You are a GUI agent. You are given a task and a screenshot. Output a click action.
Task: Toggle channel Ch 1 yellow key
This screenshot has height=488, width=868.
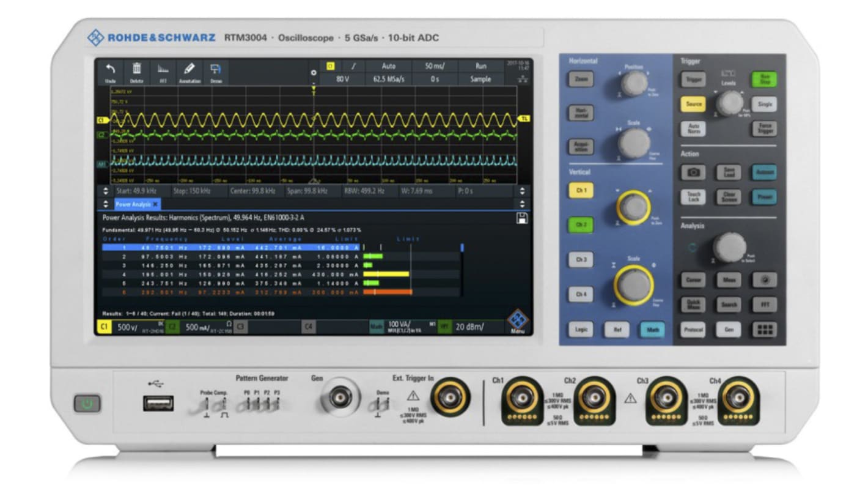click(581, 191)
